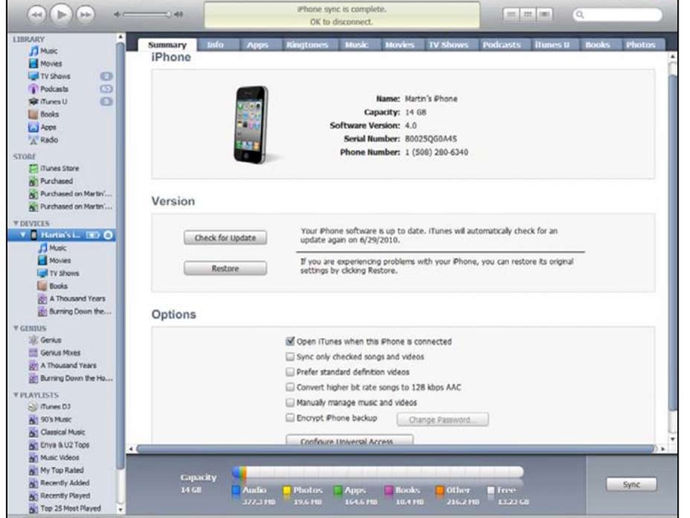Select the grid view button
Screen dimensions: 690x518
[528, 15]
